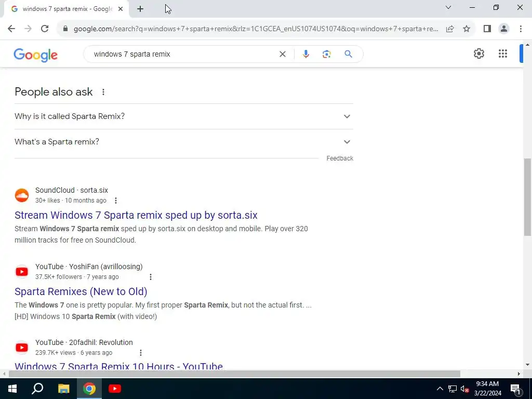Open the tab search dropdown

[448, 7]
